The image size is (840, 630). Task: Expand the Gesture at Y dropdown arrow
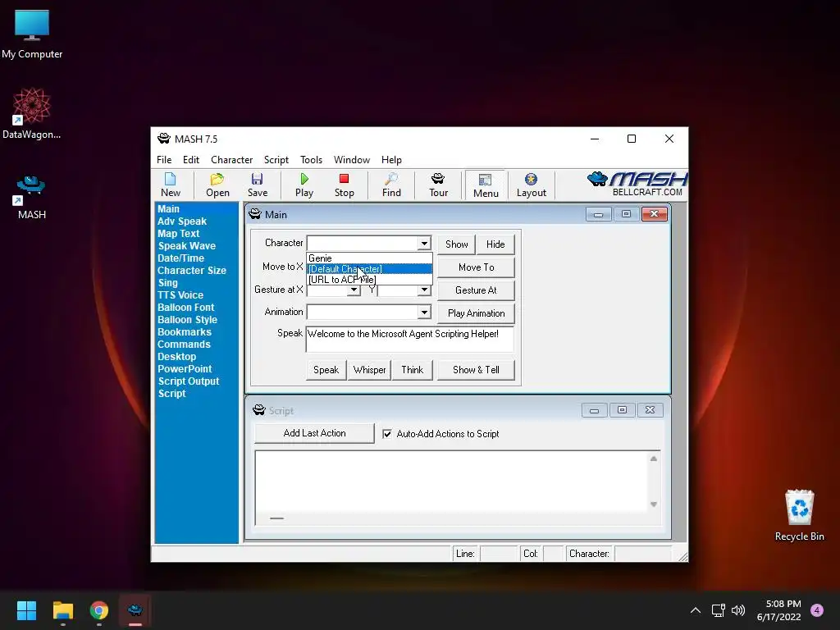click(424, 290)
